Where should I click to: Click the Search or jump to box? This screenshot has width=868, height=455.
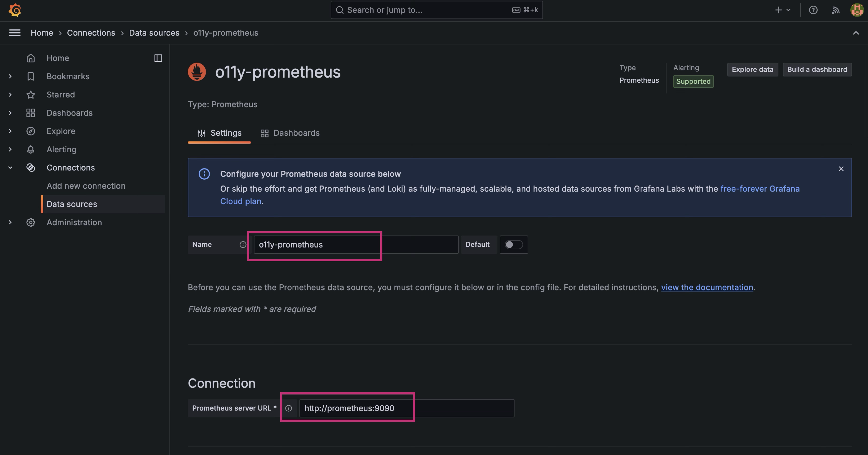point(436,10)
